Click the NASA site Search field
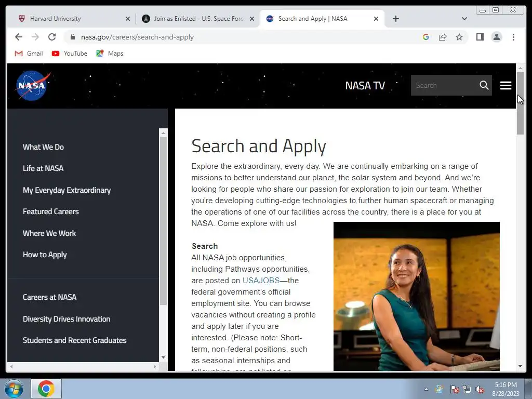The height and width of the screenshot is (399, 532). click(x=445, y=85)
